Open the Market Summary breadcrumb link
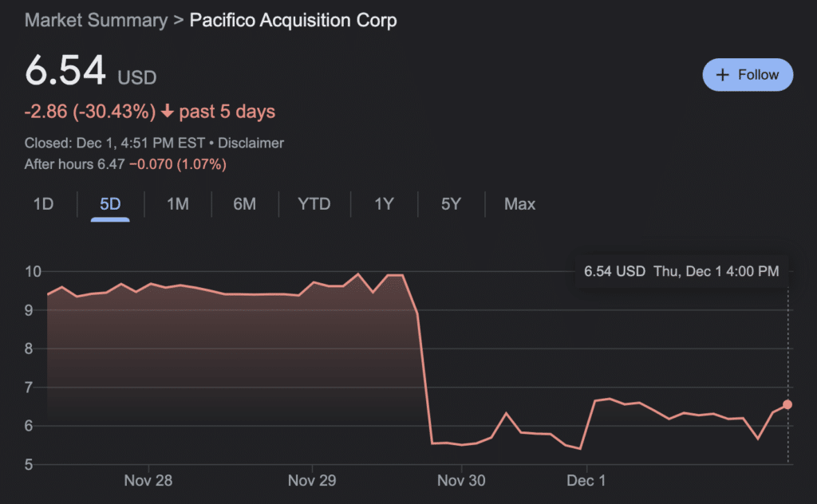This screenshot has height=504, width=817. (x=96, y=20)
